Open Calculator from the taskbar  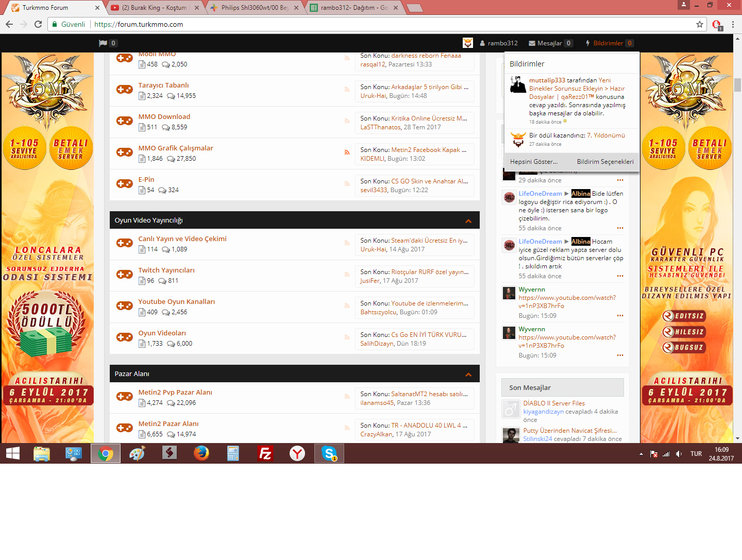(x=233, y=453)
